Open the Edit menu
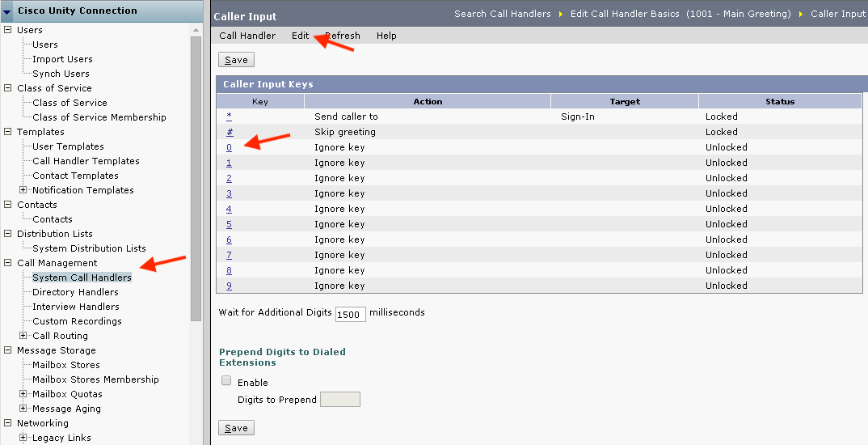868x445 pixels. [x=300, y=36]
